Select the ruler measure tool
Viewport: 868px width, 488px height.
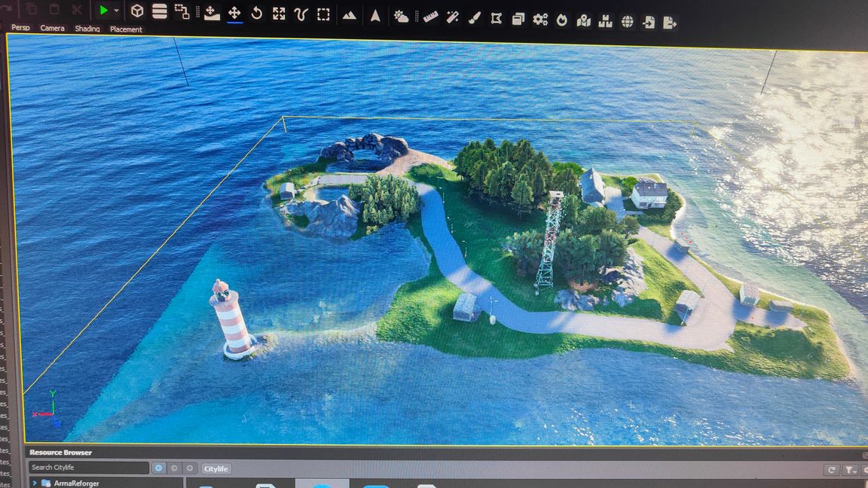click(x=430, y=17)
